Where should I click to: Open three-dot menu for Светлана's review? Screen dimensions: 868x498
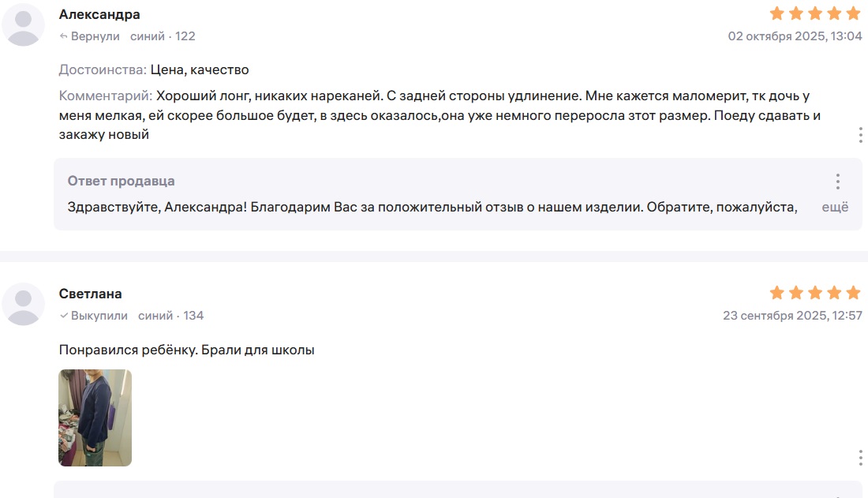(860, 458)
